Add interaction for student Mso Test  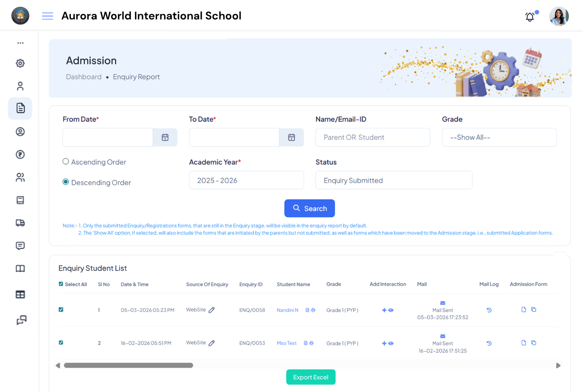click(x=384, y=343)
